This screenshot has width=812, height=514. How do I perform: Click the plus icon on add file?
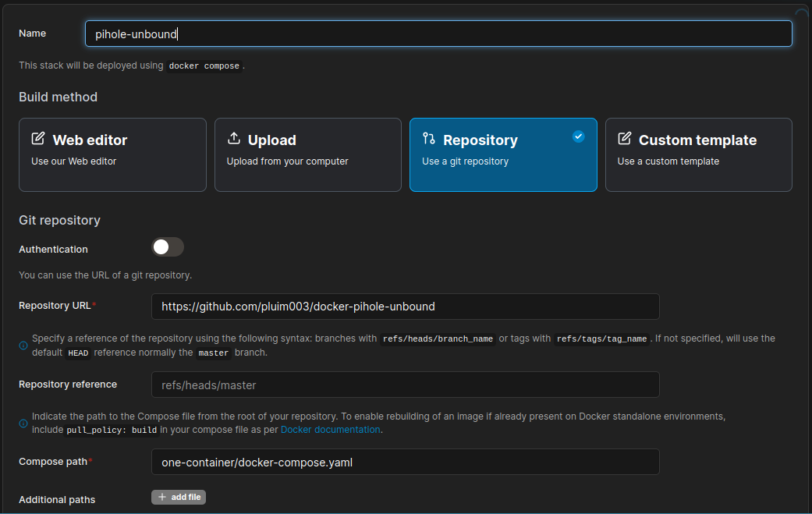click(161, 497)
